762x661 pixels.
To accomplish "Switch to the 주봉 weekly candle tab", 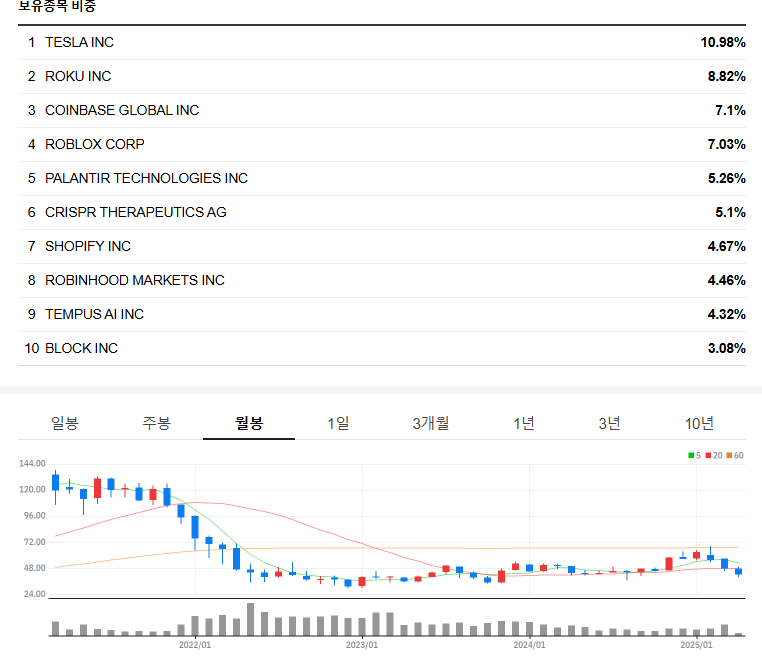I will pyautogui.click(x=156, y=423).
